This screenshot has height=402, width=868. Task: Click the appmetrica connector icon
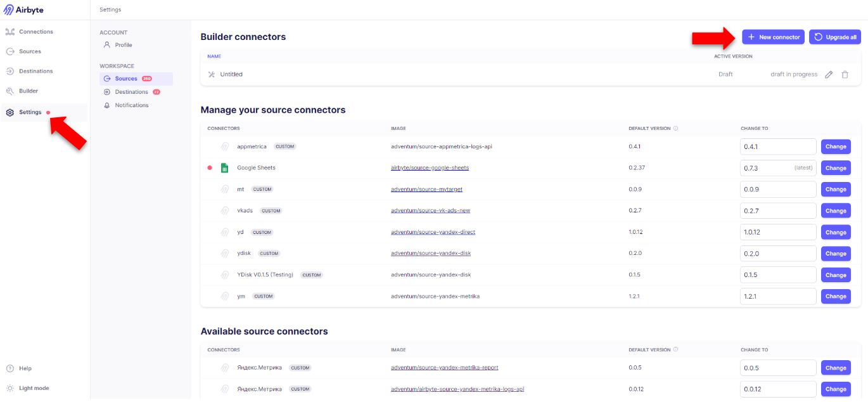coord(224,146)
